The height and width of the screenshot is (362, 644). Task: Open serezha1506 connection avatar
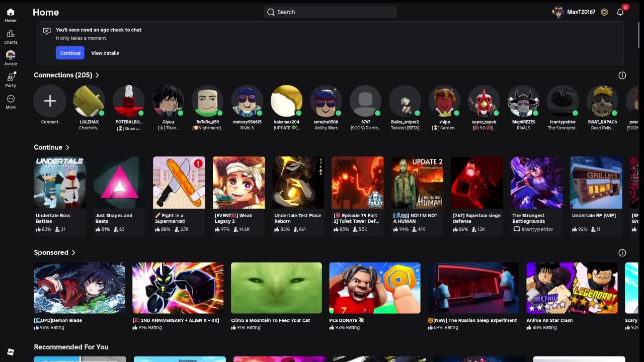tap(326, 101)
